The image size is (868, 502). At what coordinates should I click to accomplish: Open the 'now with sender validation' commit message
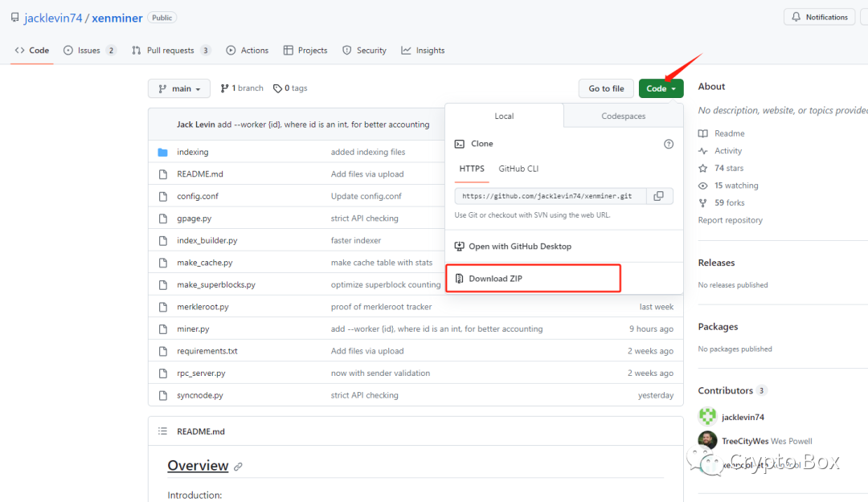coord(380,373)
